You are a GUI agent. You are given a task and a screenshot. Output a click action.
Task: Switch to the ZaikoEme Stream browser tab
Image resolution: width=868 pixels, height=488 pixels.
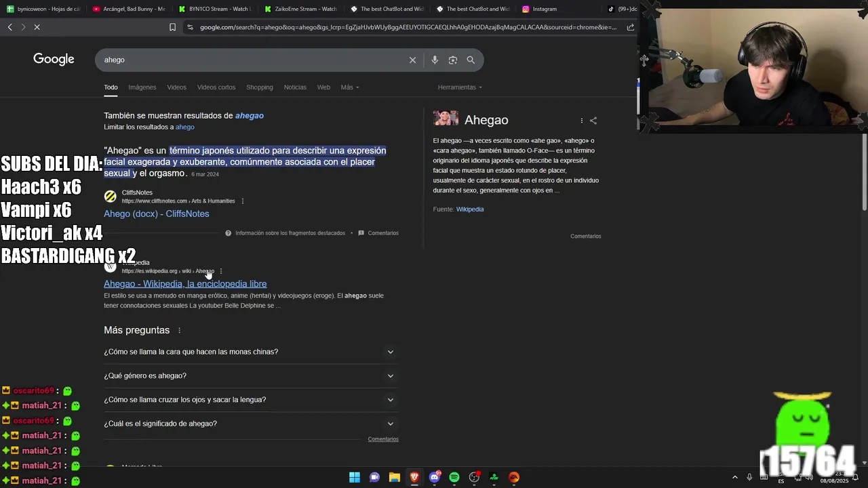(300, 9)
